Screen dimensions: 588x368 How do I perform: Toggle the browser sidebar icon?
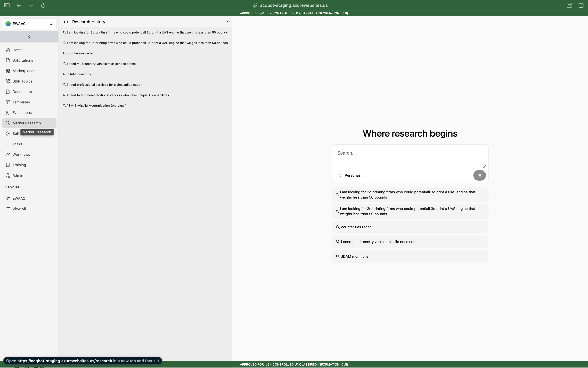[7, 5]
